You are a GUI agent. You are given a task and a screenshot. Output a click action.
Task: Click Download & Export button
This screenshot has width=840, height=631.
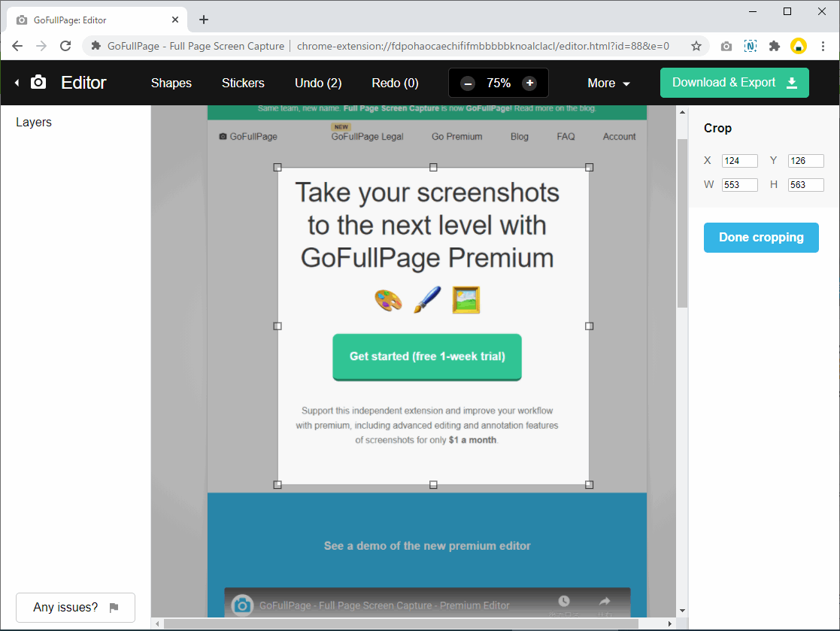(735, 83)
